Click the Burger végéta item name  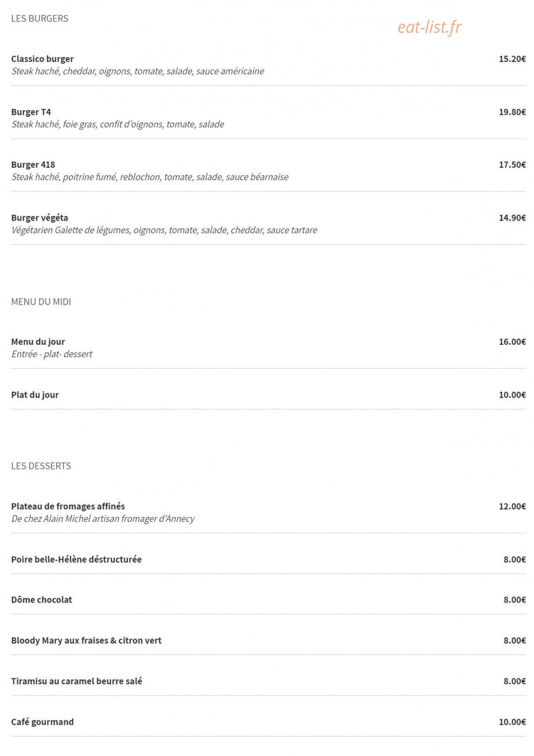click(39, 217)
